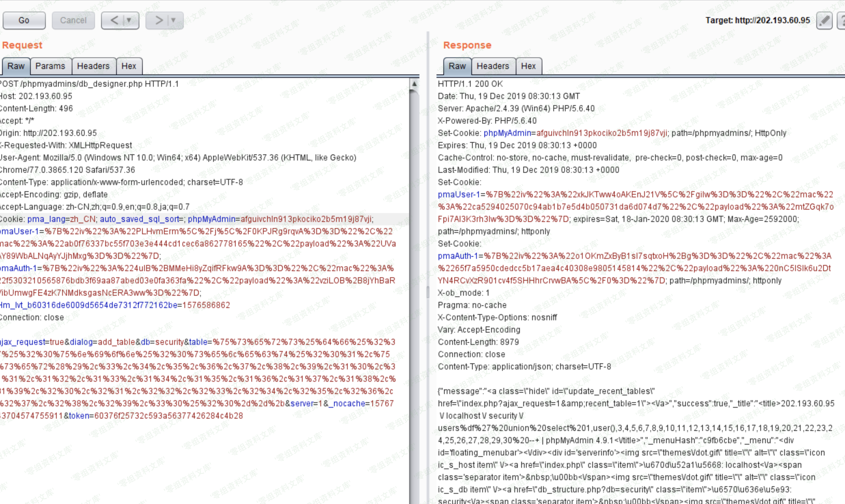Place cursor on the Connection: close request line
The width and height of the screenshot is (845, 504).
tap(32, 318)
